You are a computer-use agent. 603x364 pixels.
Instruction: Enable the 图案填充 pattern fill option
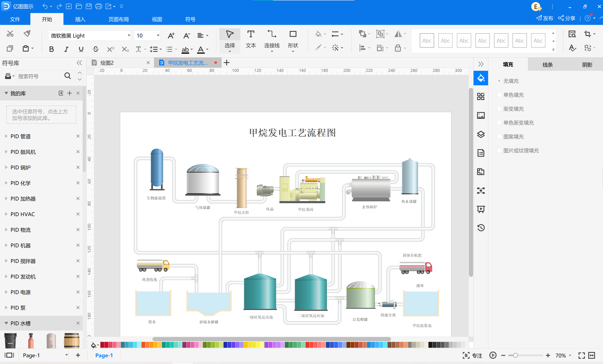click(x=513, y=137)
